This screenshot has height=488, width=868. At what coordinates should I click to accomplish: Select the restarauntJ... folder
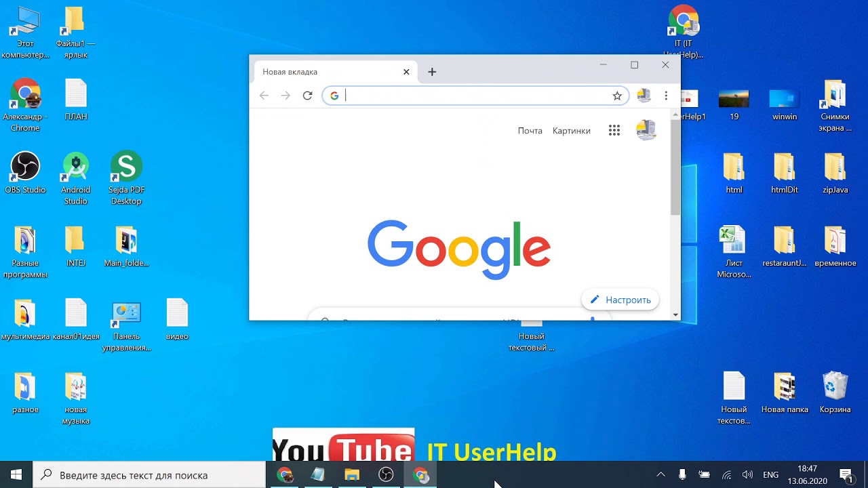coord(785,246)
